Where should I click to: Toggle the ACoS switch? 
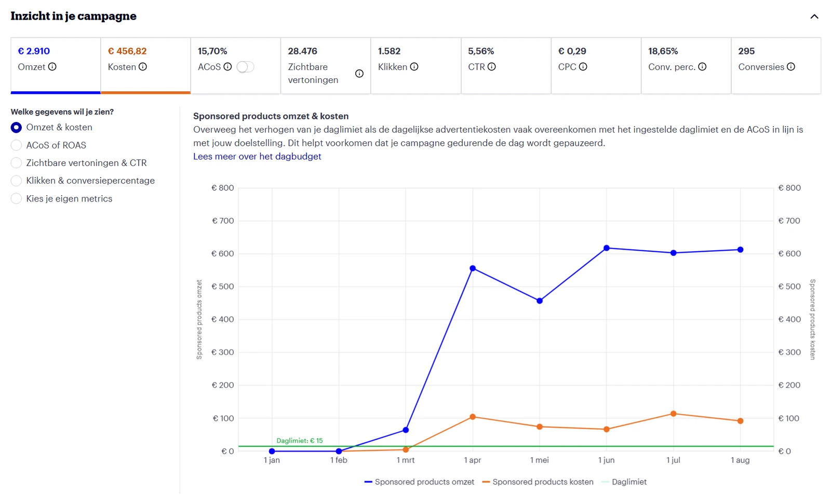[245, 67]
